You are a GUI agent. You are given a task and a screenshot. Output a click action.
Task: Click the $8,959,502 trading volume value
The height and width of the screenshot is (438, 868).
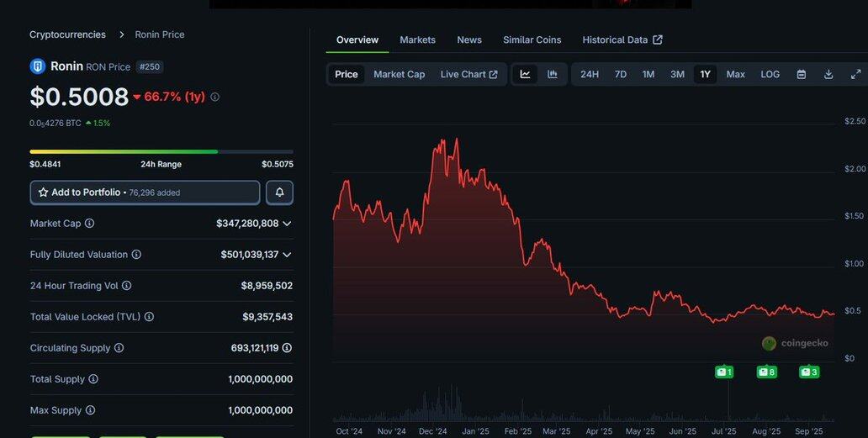point(267,285)
